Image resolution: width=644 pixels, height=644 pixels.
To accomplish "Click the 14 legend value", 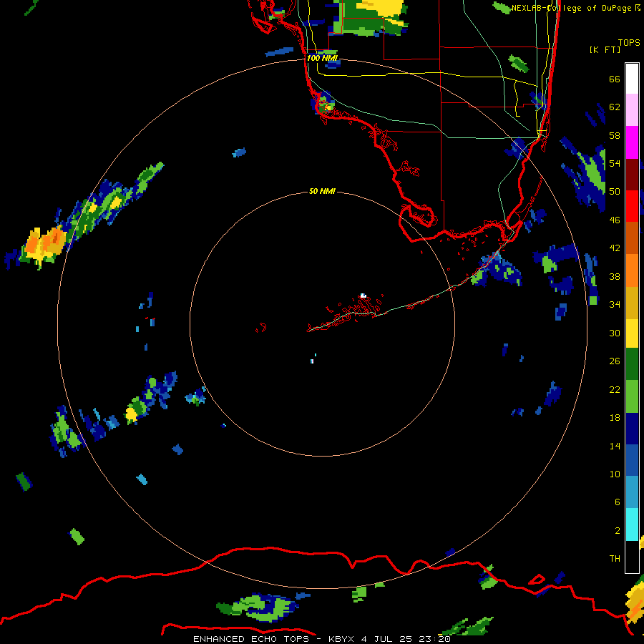I will [615, 446].
